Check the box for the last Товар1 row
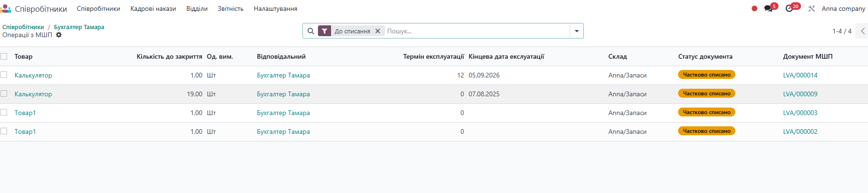Screen dimensions: 868x193 [x=4, y=131]
